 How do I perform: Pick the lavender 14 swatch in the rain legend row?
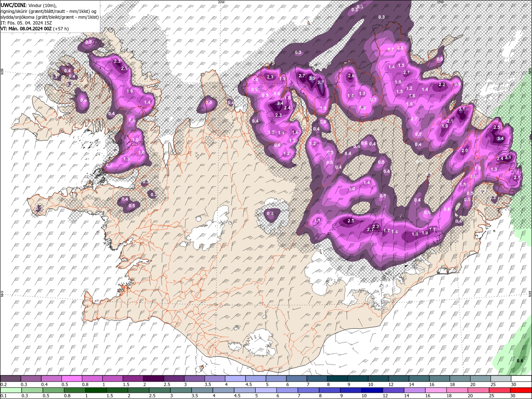(x=414, y=390)
